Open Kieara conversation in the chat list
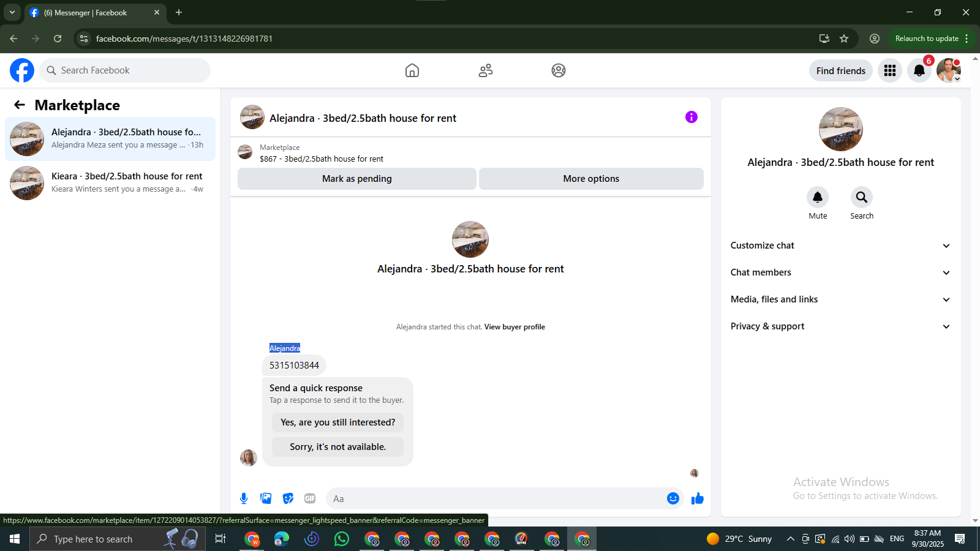This screenshot has height=551, width=980. tap(110, 183)
